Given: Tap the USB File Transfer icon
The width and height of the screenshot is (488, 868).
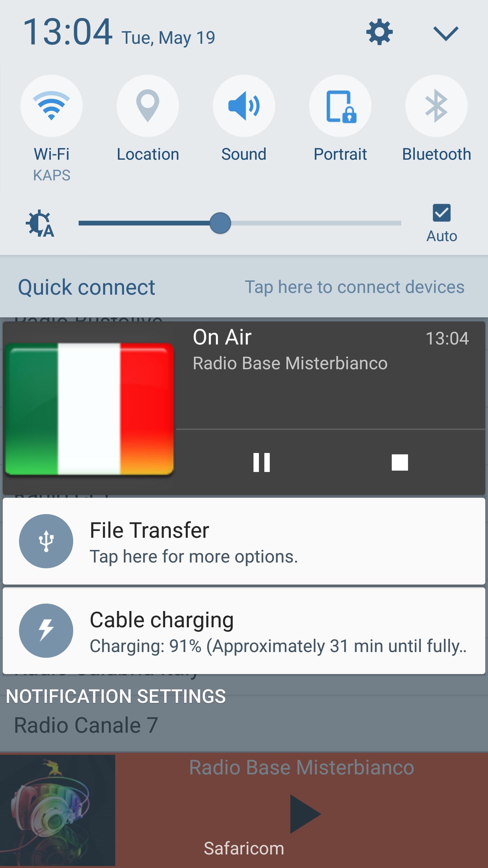Looking at the screenshot, I should click(46, 541).
